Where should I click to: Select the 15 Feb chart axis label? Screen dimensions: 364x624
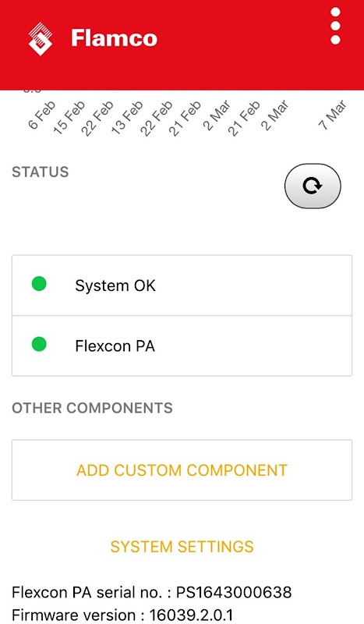(x=69, y=118)
